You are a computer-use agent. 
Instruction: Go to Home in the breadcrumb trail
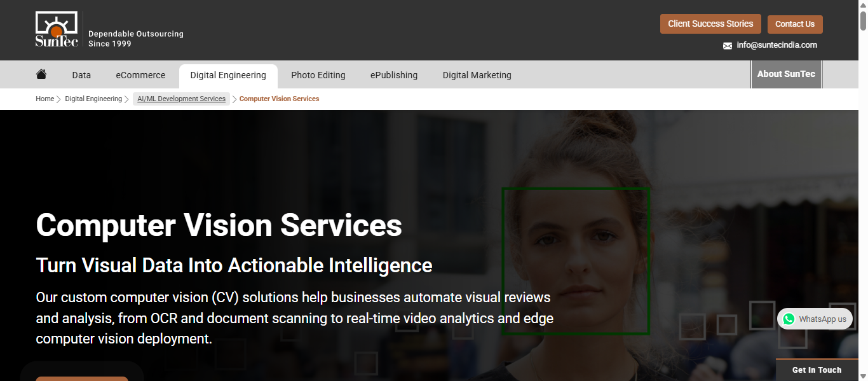pyautogui.click(x=44, y=99)
